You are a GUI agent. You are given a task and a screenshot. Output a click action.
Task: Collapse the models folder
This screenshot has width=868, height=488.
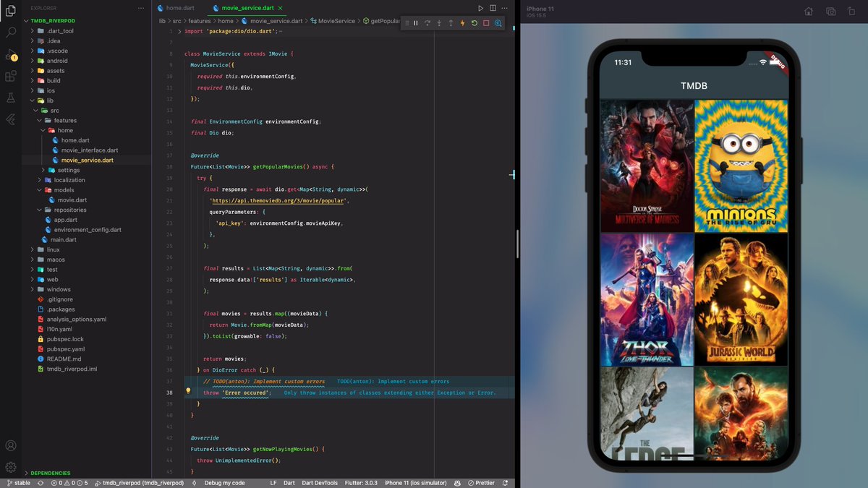[x=64, y=190]
